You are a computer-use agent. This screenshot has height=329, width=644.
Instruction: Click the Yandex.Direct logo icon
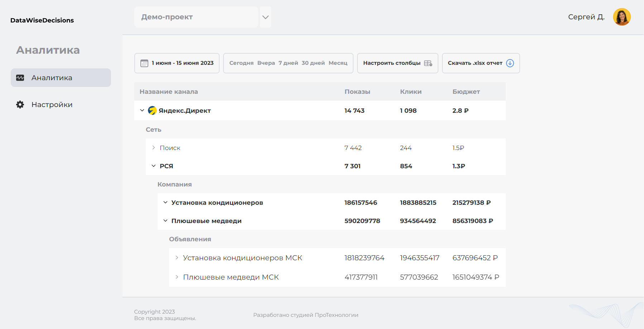152,111
